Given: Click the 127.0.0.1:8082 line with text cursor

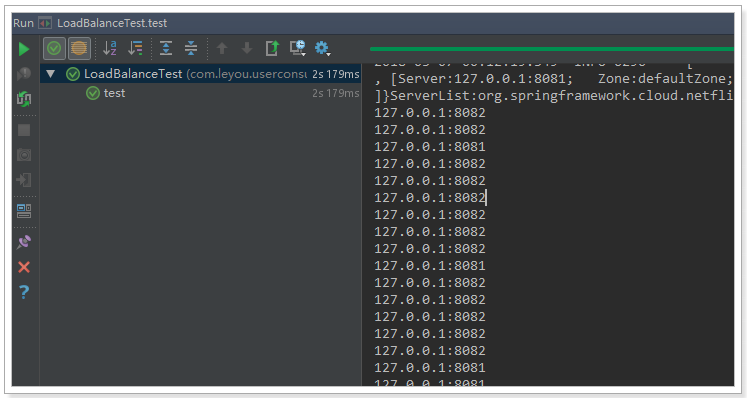Looking at the screenshot, I should pyautogui.click(x=430, y=198).
